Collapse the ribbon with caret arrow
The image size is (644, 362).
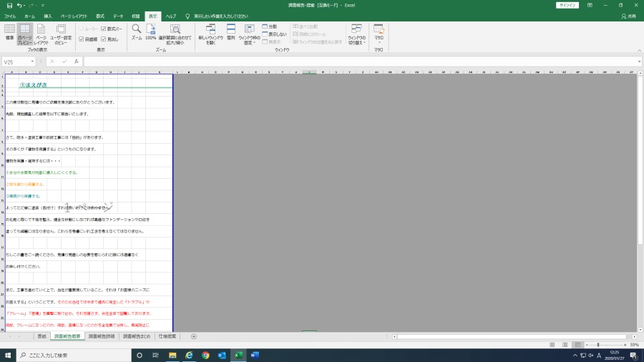639,51
